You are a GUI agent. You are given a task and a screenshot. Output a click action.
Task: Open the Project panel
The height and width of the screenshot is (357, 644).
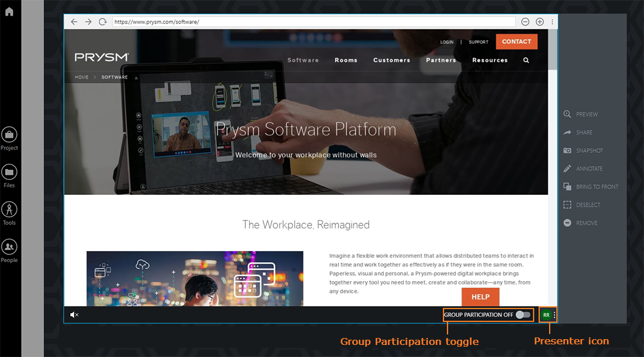coord(9,139)
